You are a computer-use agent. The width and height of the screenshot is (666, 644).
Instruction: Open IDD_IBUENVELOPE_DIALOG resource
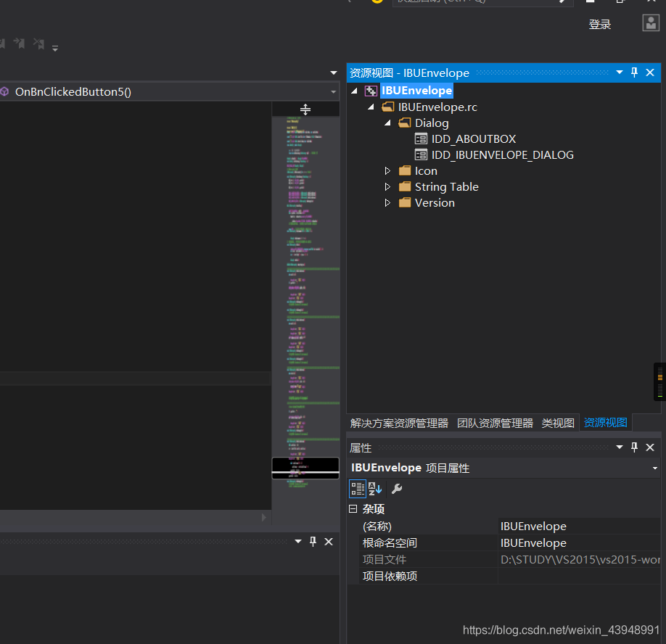point(503,155)
